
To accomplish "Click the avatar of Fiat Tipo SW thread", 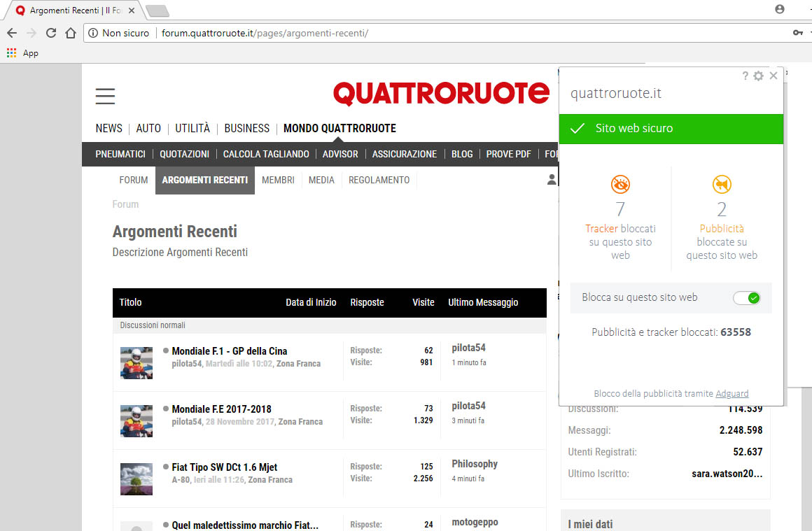I will click(136, 479).
